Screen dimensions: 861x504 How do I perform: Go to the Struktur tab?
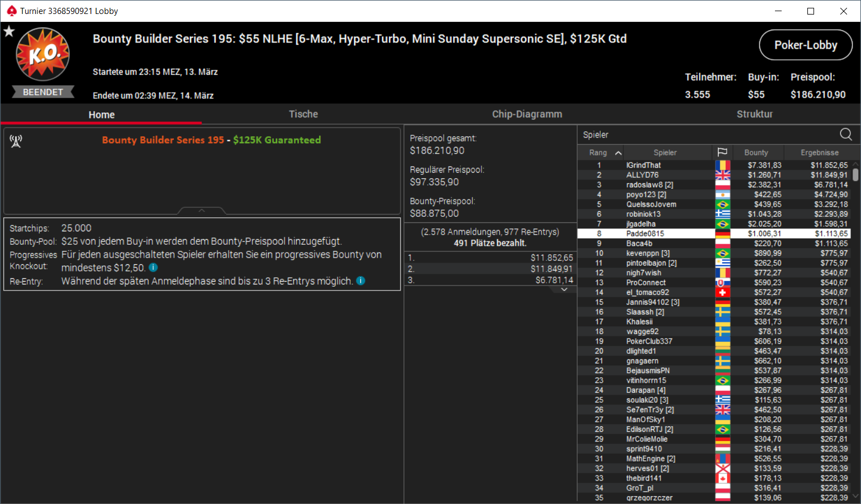pyautogui.click(x=754, y=114)
